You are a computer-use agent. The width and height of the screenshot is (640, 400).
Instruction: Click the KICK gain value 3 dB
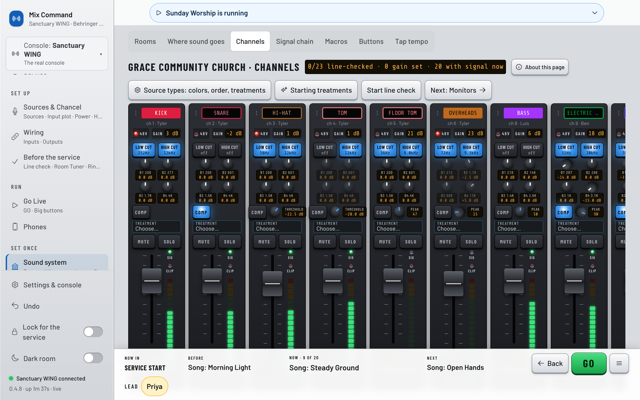tap(172, 133)
